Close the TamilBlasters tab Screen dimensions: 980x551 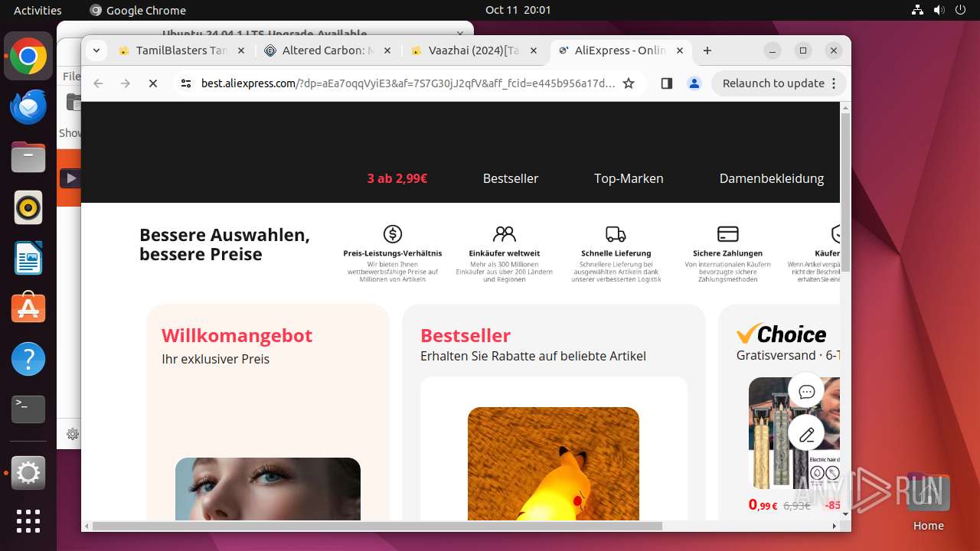(240, 51)
